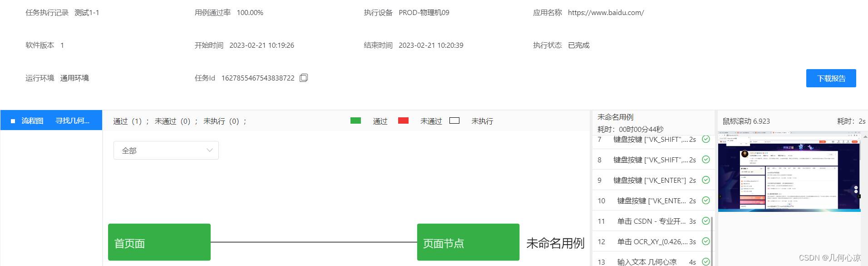
Task: Click the red 未通过 legend swatch
Action: (x=403, y=120)
